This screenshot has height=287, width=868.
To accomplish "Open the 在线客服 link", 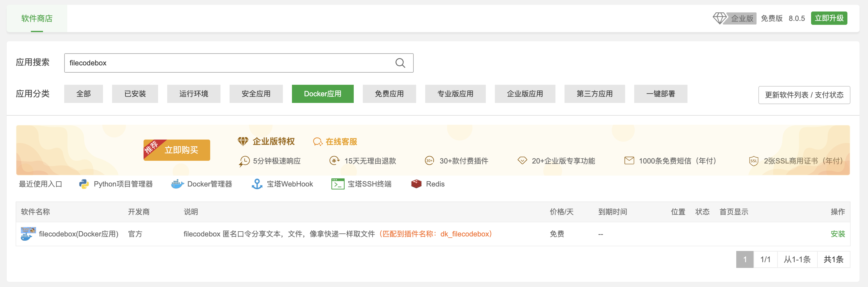I will [x=341, y=142].
